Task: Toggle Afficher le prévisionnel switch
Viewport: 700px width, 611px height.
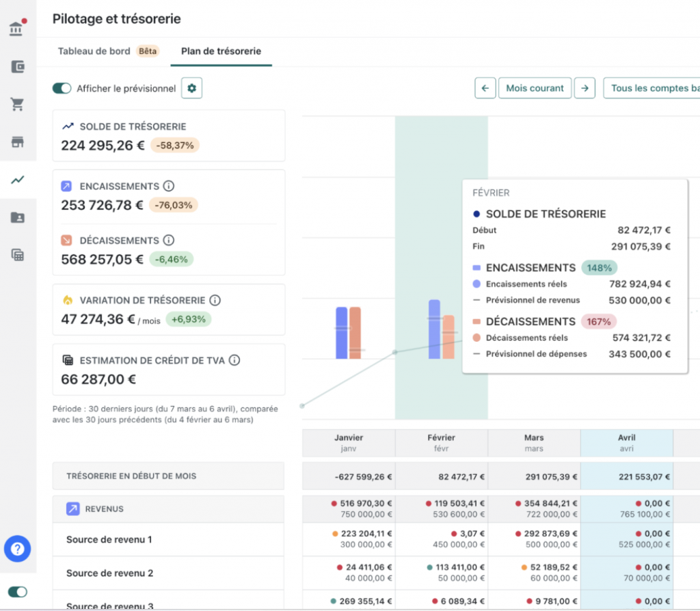Action: point(62,88)
